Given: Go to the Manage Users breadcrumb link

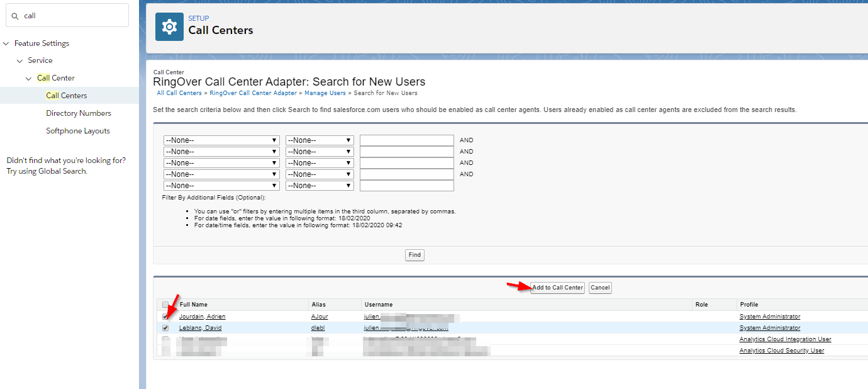Looking at the screenshot, I should (x=325, y=93).
